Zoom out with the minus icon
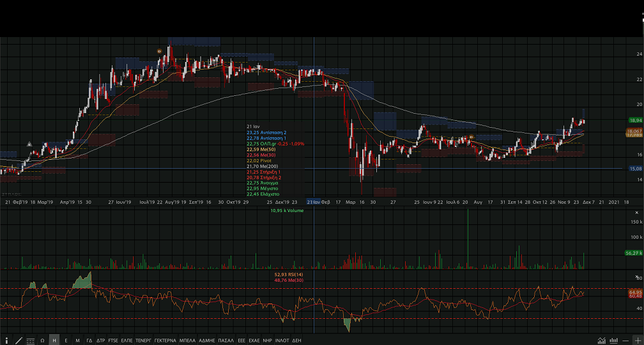 pos(625,341)
